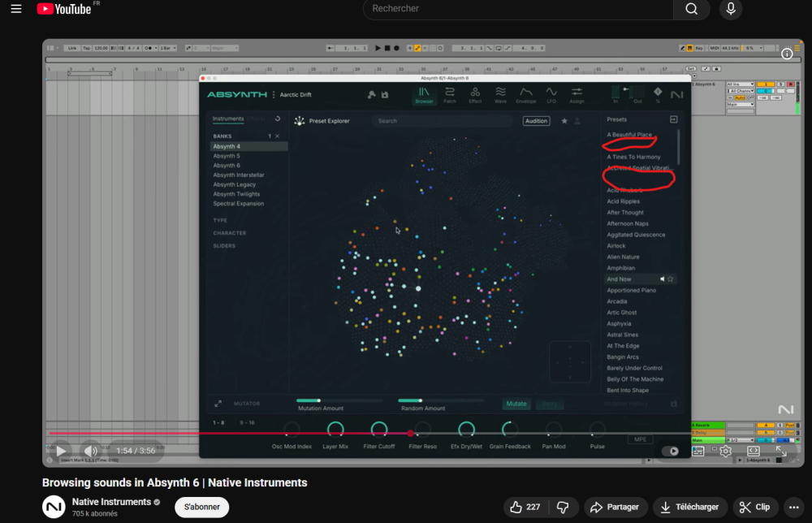Collapse the BANKS filter section
Viewport: 812px width, 523px height.
(222, 136)
